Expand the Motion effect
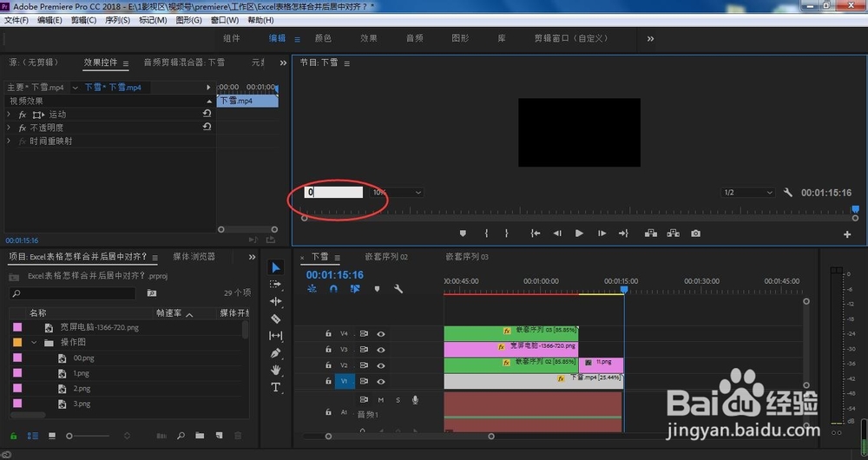The image size is (868, 460). 9,115
